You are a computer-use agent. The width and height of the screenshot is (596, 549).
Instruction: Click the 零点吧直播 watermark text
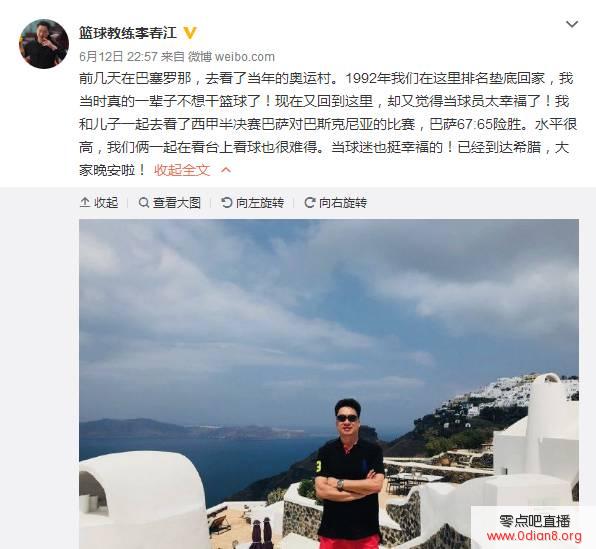535,521
